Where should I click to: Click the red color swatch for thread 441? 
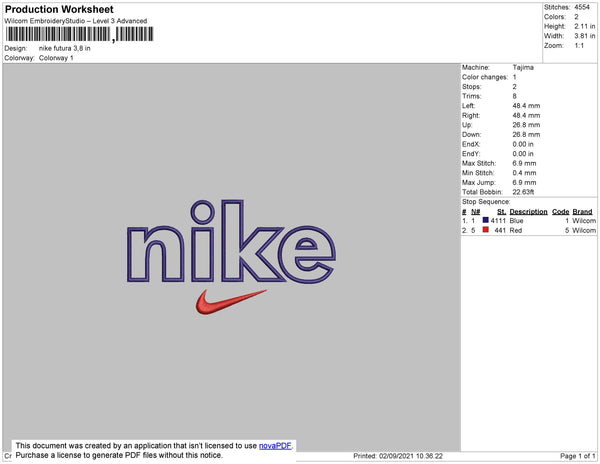pyautogui.click(x=486, y=230)
